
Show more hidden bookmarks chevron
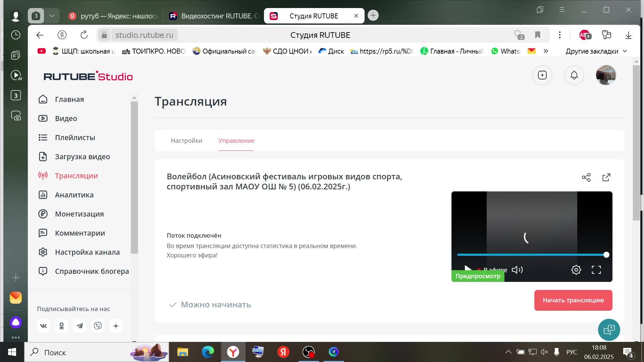pyautogui.click(x=546, y=51)
